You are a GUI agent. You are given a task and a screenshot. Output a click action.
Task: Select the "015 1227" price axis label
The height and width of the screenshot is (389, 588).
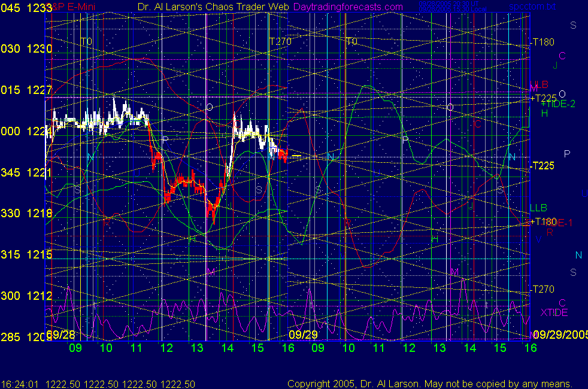tap(26, 90)
